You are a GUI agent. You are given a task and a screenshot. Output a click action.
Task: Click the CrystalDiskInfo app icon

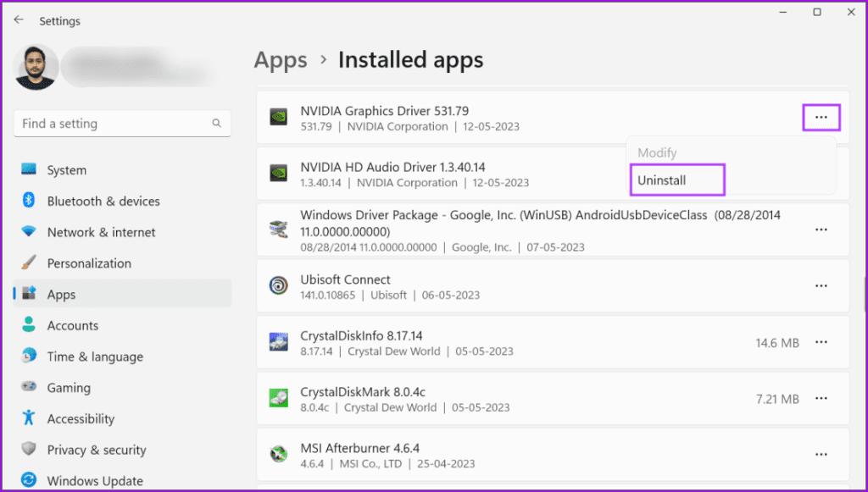click(x=278, y=342)
